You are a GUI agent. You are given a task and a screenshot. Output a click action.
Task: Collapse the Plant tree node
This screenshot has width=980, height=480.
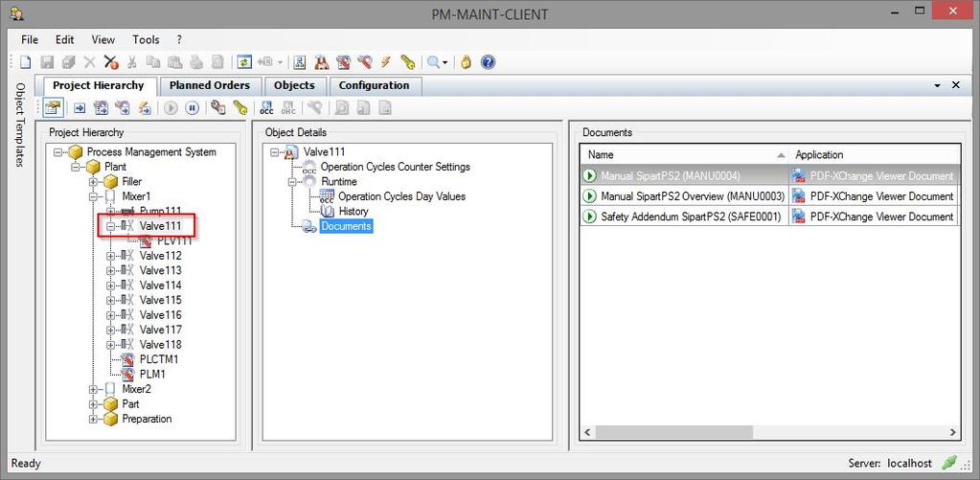point(77,167)
